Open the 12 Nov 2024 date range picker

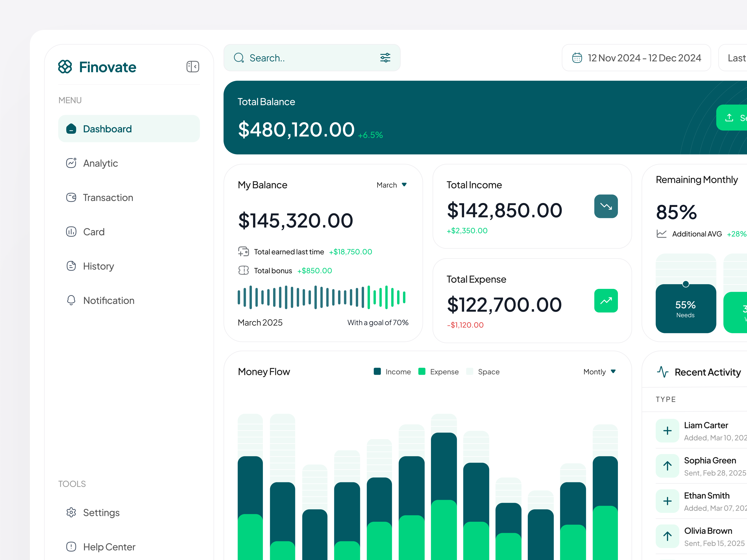636,58
